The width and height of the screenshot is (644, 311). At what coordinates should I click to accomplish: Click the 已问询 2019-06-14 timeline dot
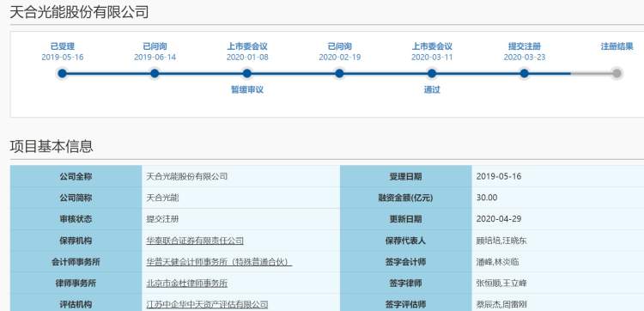(155, 74)
